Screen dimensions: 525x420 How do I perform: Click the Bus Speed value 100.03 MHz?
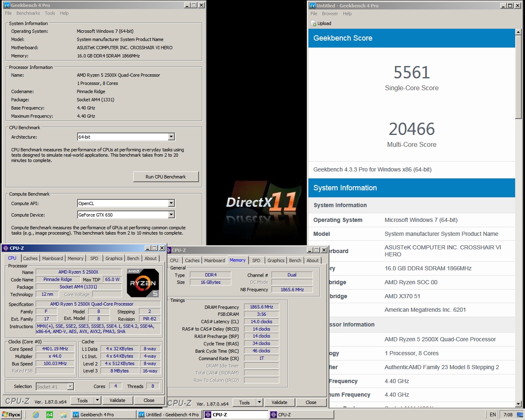pyautogui.click(x=55, y=363)
